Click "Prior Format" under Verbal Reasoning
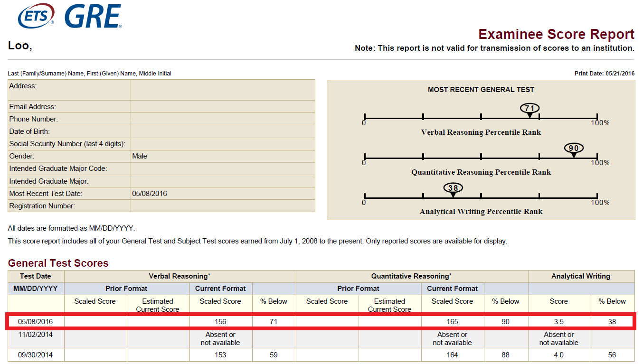Viewport: 643px width, 364px height. tap(127, 289)
